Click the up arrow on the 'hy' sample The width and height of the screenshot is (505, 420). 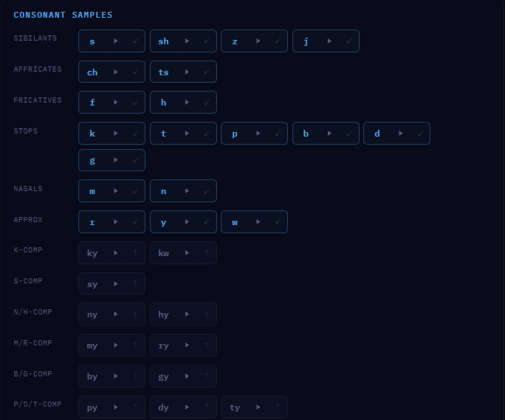pyautogui.click(x=207, y=314)
